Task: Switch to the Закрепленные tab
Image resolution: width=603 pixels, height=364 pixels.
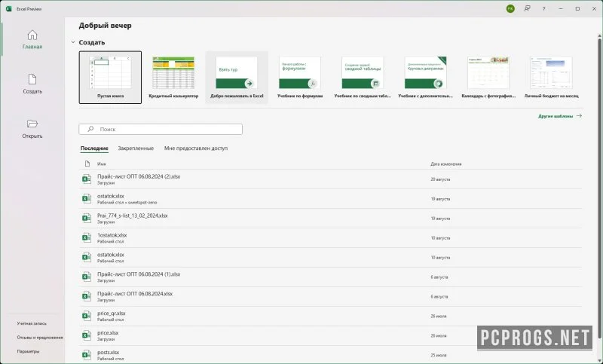Action: [x=136, y=148]
